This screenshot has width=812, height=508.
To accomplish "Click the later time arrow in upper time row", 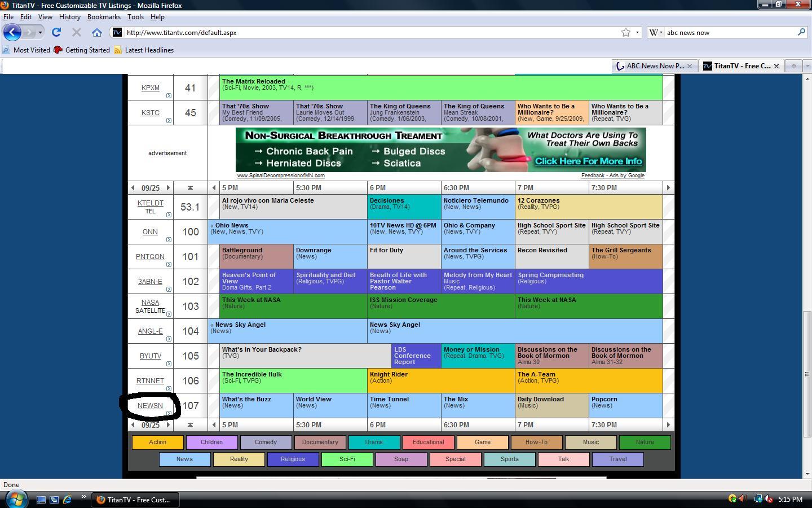I will pyautogui.click(x=668, y=188).
